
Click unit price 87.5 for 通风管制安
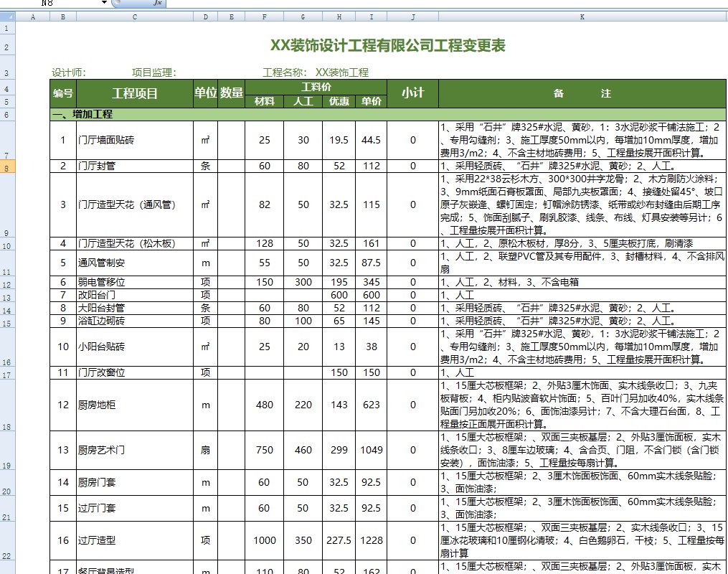(x=372, y=263)
